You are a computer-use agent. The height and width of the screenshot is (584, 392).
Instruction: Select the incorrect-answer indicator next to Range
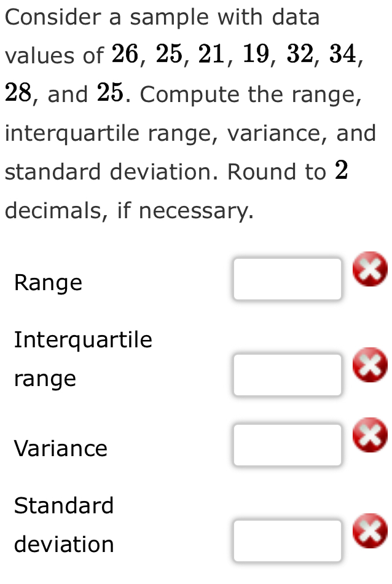370,269
